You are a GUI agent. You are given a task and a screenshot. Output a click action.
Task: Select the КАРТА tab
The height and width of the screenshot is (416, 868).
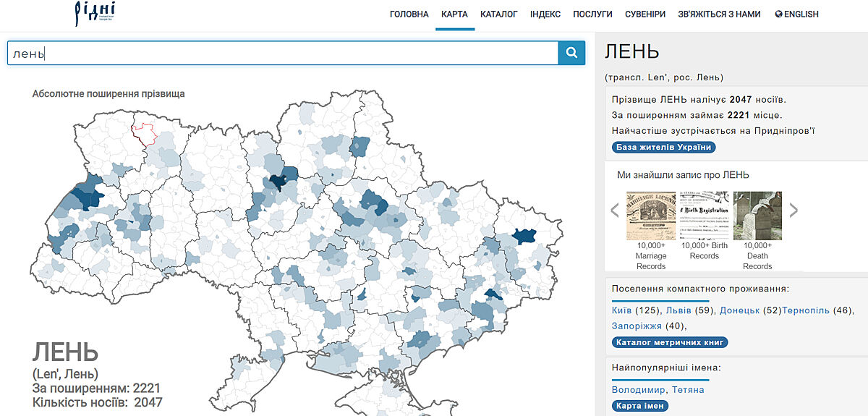click(x=454, y=14)
